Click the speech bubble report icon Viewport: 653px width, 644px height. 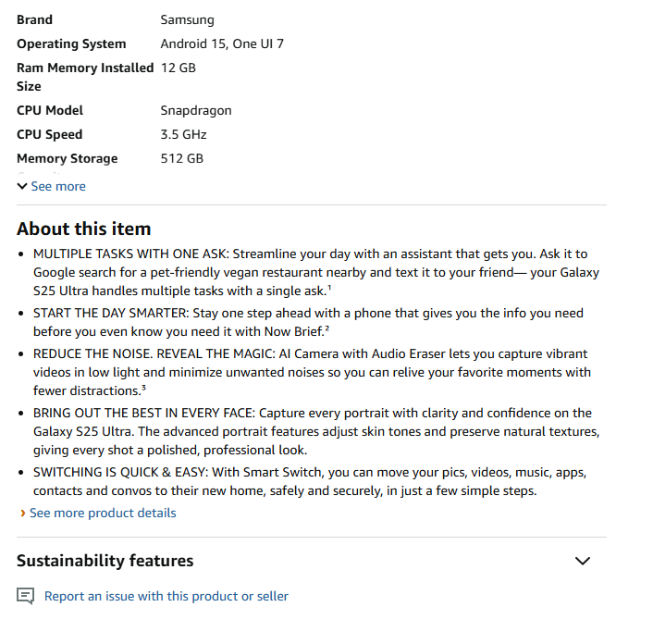pyautogui.click(x=26, y=596)
